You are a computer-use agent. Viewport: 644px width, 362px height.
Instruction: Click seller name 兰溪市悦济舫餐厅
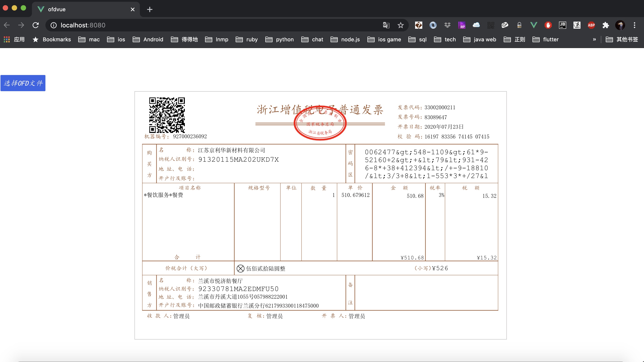(x=220, y=281)
